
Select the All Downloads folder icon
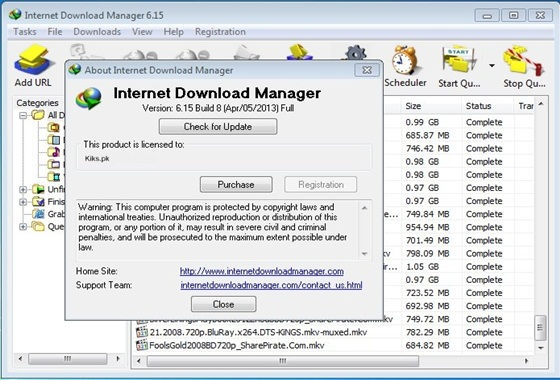point(38,115)
